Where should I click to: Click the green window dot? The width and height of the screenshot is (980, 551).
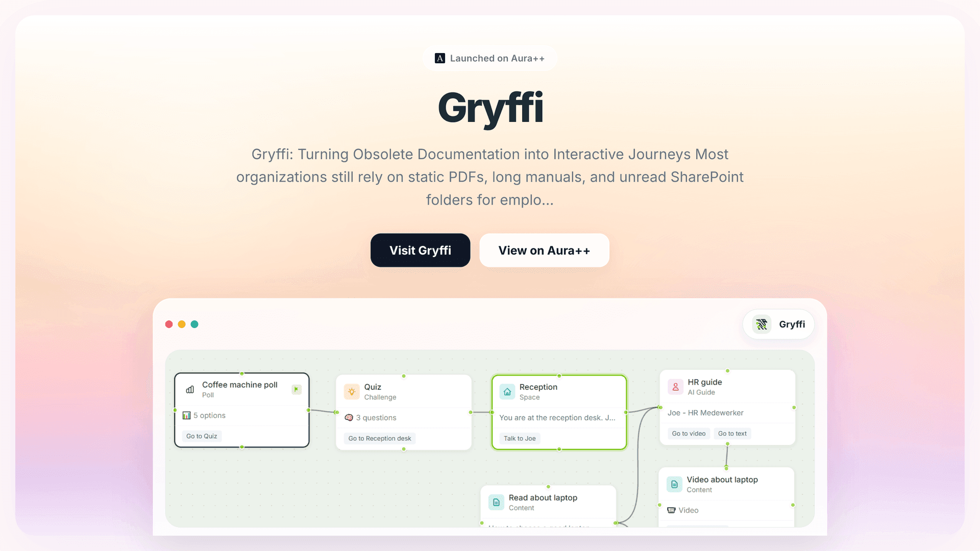(x=194, y=324)
